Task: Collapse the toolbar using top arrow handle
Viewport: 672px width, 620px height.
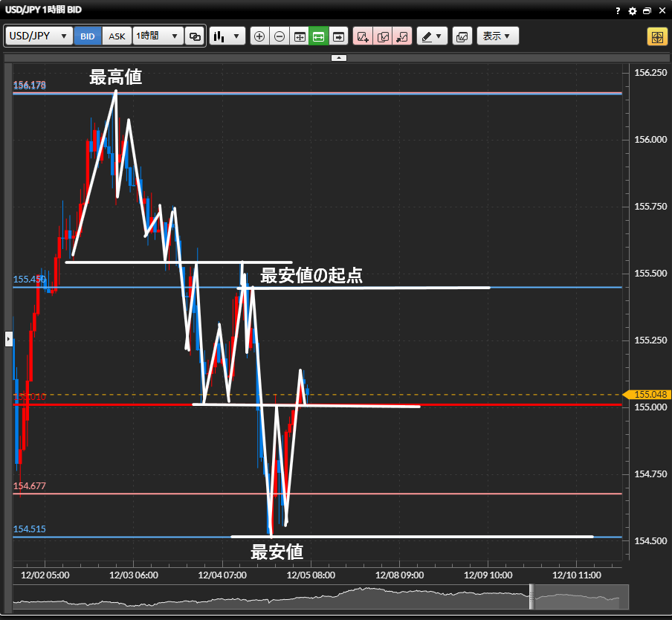Action: [338, 57]
